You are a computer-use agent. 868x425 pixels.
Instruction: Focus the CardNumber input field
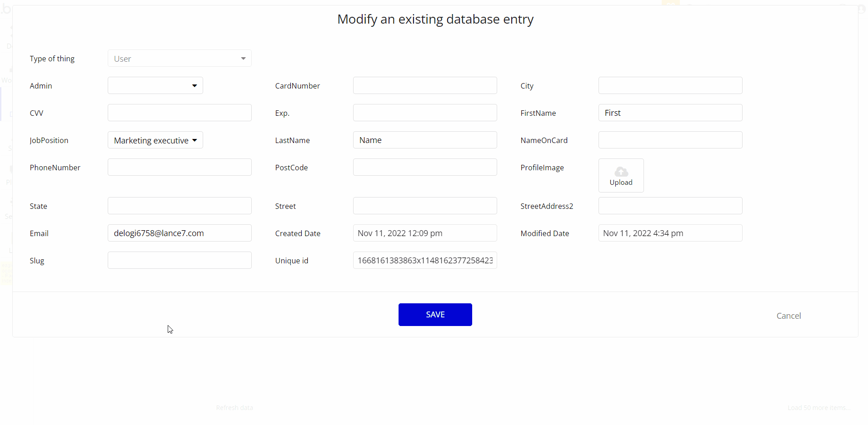(x=424, y=86)
